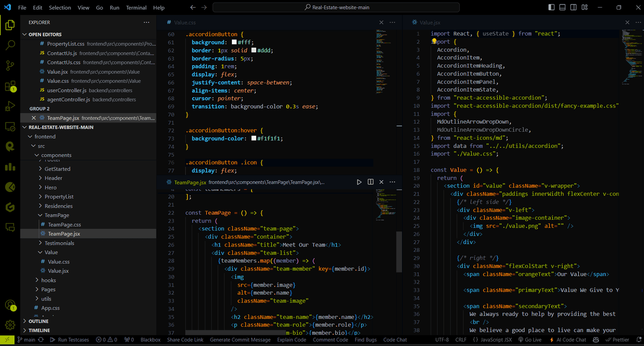Expand the Testimonials folder

click(x=59, y=243)
